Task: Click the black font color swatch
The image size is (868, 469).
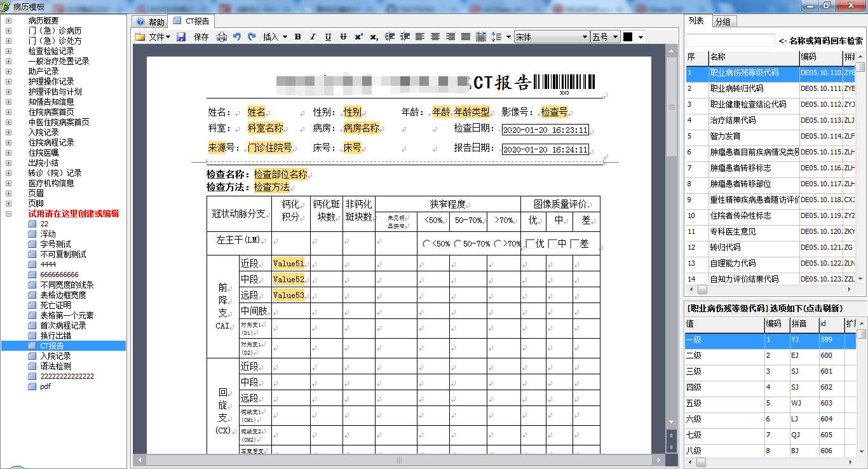Action: 628,37
